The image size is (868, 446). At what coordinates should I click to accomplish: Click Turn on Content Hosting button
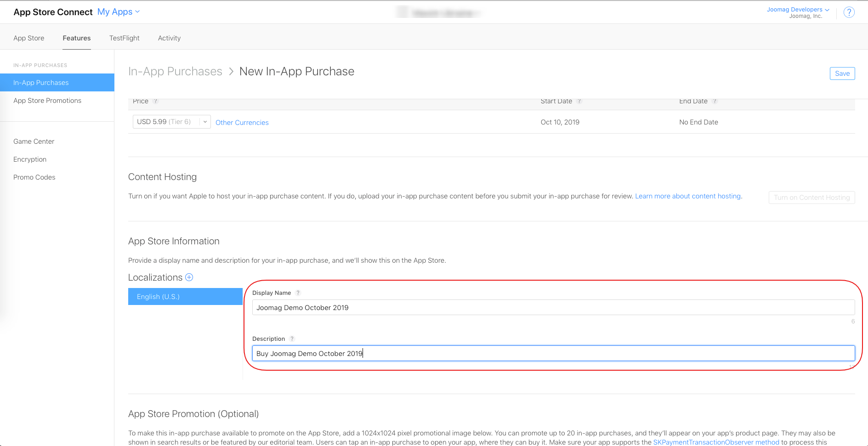tap(811, 198)
